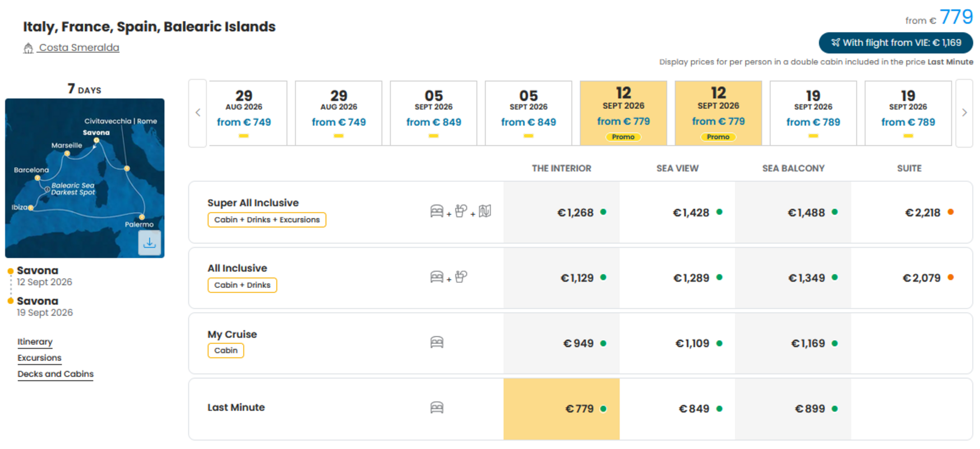Click the cabin bed icon in My Cruise row
The height and width of the screenshot is (449, 980).
click(437, 342)
